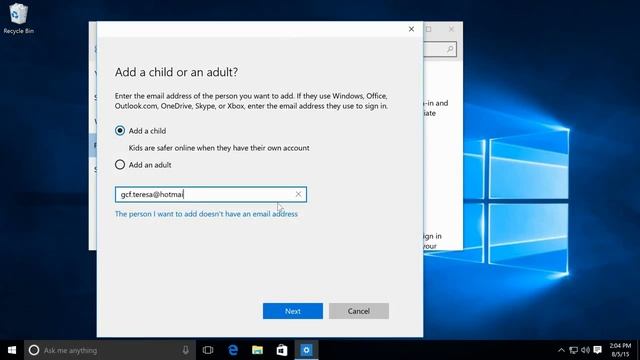
Task: Open File Explorer from the taskbar
Action: (x=258, y=350)
